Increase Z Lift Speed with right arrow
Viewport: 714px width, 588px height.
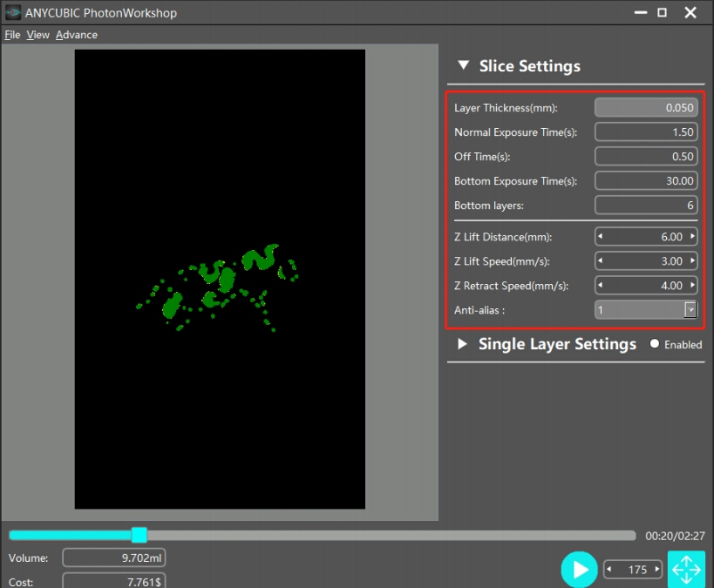pyautogui.click(x=692, y=261)
